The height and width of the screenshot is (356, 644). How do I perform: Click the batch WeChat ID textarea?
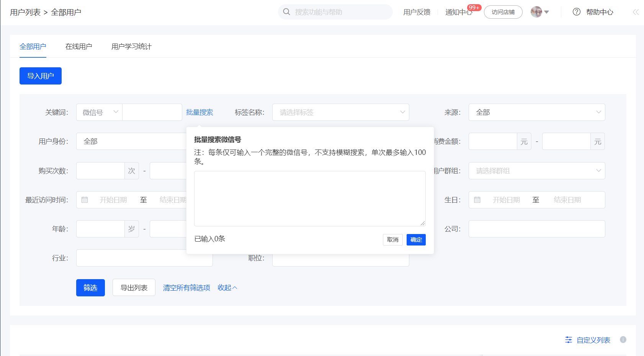310,198
